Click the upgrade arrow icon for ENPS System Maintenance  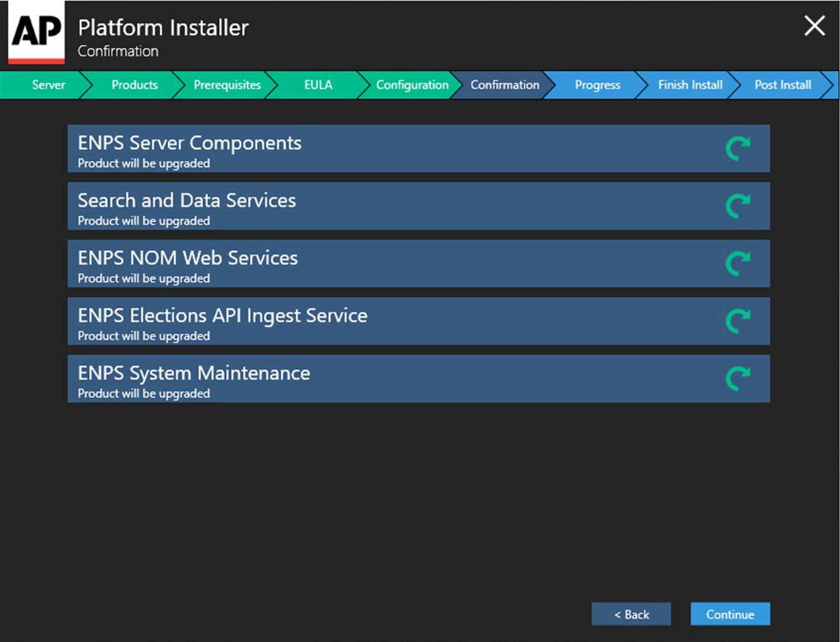(738, 378)
